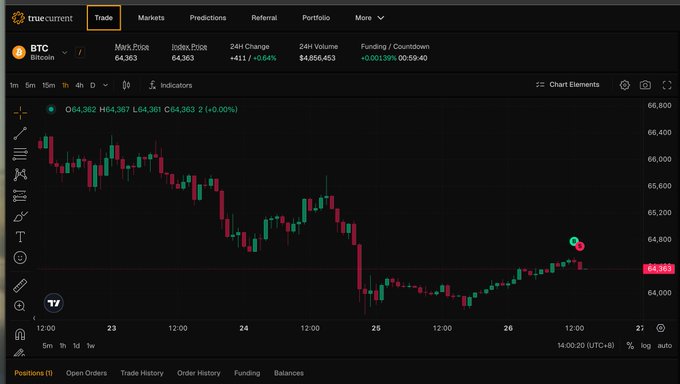Set bottom date range to 5m

pyautogui.click(x=47, y=345)
